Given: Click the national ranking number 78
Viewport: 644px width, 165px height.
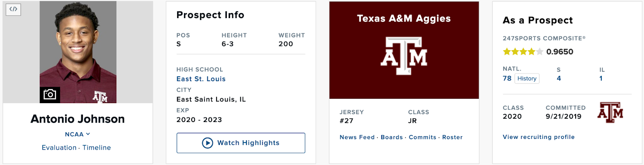Looking at the screenshot, I should pos(507,79).
